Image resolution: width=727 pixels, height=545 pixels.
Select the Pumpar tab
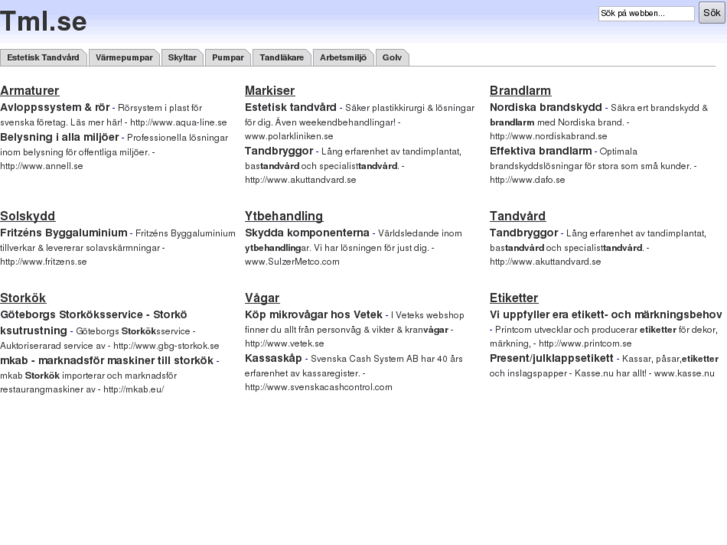tap(228, 58)
